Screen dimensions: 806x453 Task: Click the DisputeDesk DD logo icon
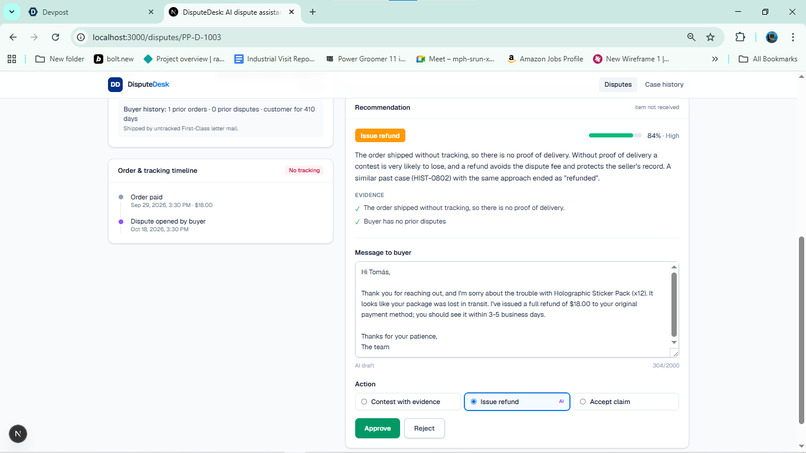click(115, 84)
